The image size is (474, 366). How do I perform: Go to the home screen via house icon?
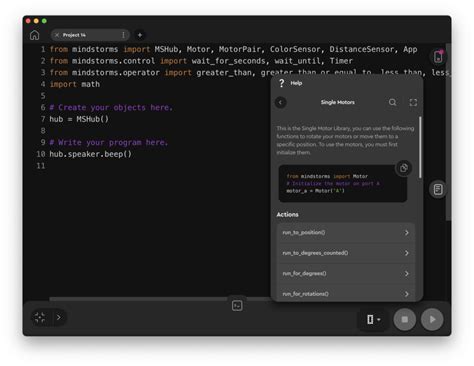pos(34,35)
